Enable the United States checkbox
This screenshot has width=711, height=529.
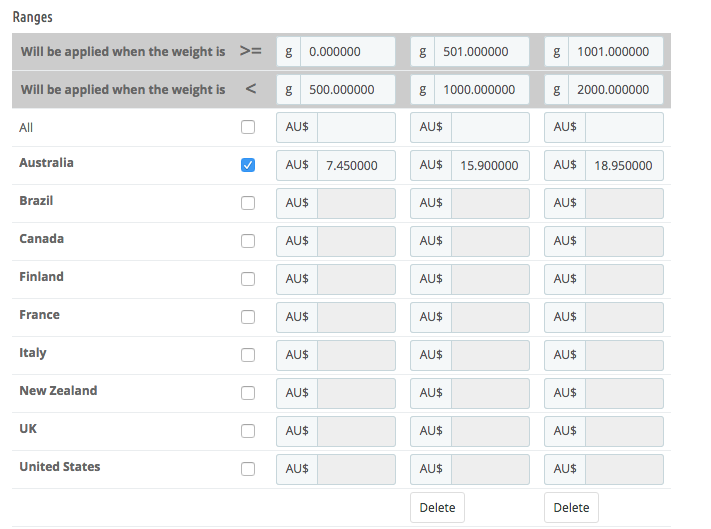(x=248, y=469)
